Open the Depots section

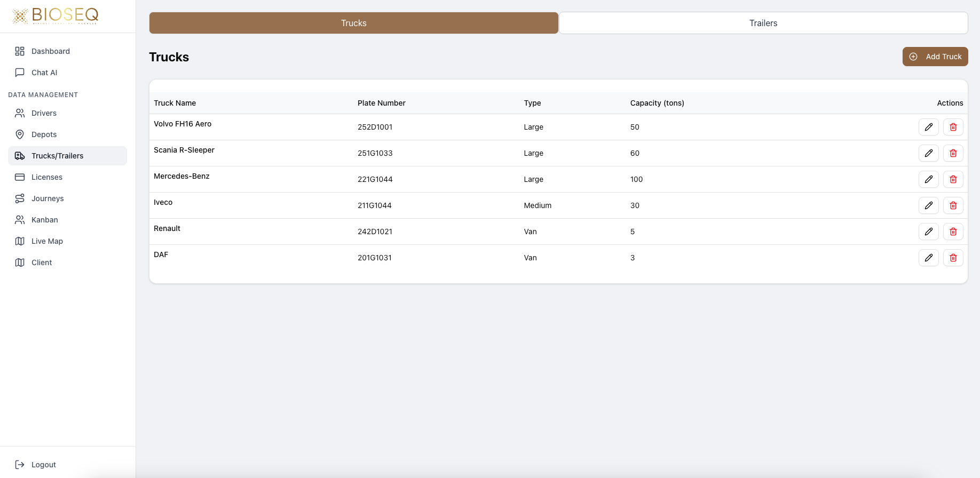click(44, 134)
